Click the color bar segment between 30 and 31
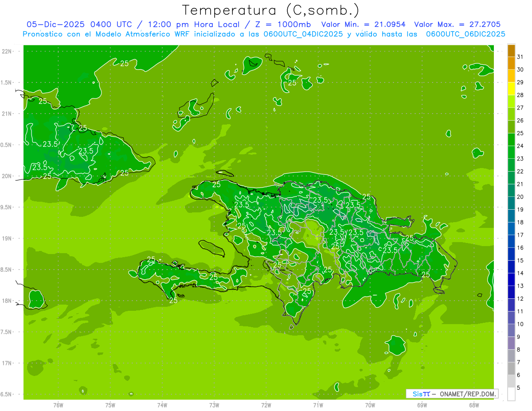 pyautogui.click(x=511, y=63)
